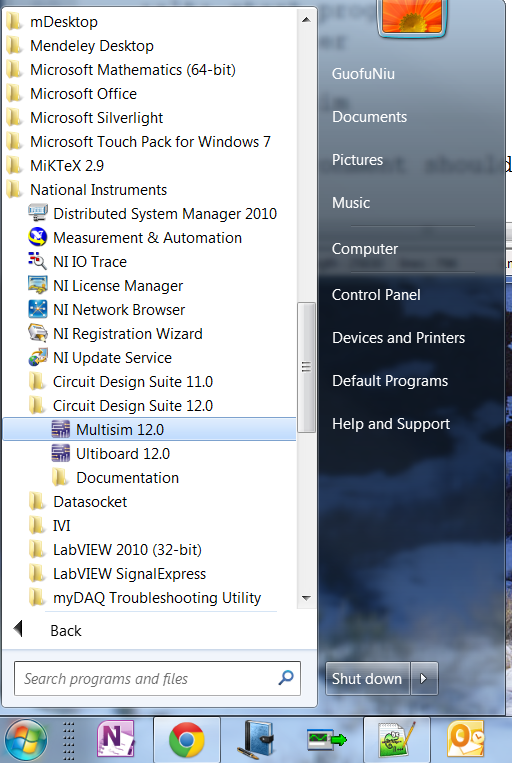This screenshot has height=763, width=512.
Task: Expand the Datasocket folder
Action: (x=78, y=502)
